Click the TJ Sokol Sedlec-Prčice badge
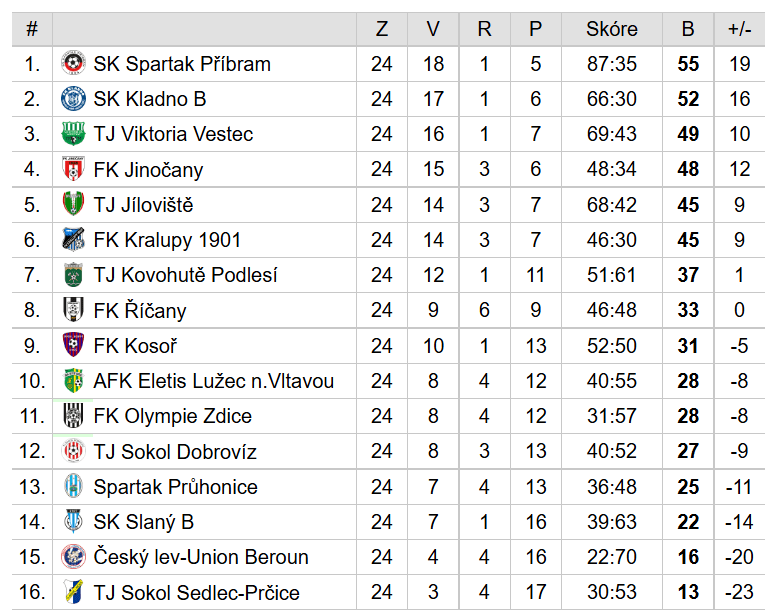Viewport: 772px width, 612px height. click(x=73, y=592)
